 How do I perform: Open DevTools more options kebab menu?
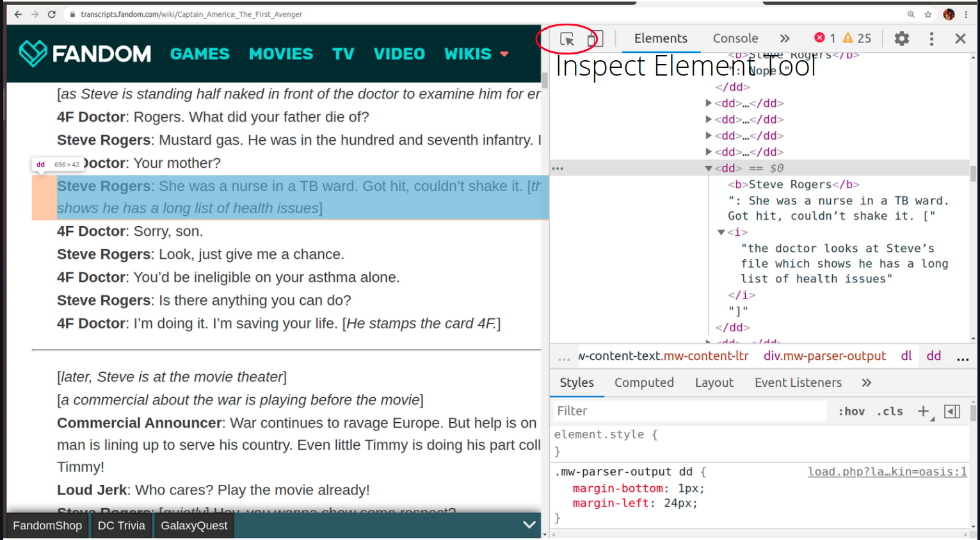931,38
